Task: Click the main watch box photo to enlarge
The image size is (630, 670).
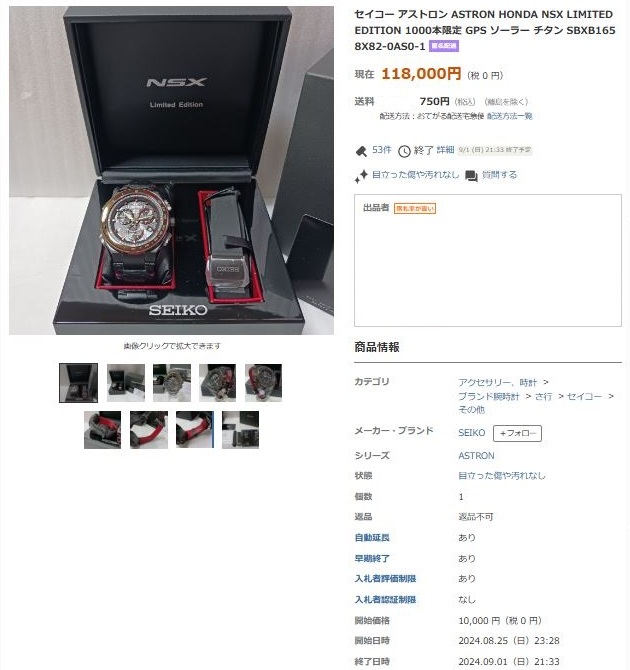Action: [171, 170]
